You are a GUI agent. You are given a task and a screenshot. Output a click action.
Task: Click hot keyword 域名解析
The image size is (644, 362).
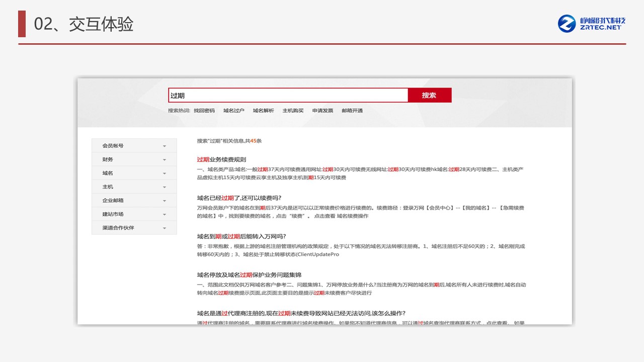[x=263, y=111]
